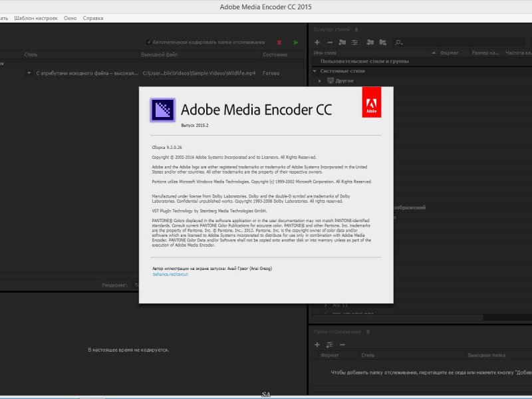Click the Выходной файл column header
The image size is (532, 399).
pos(160,55)
